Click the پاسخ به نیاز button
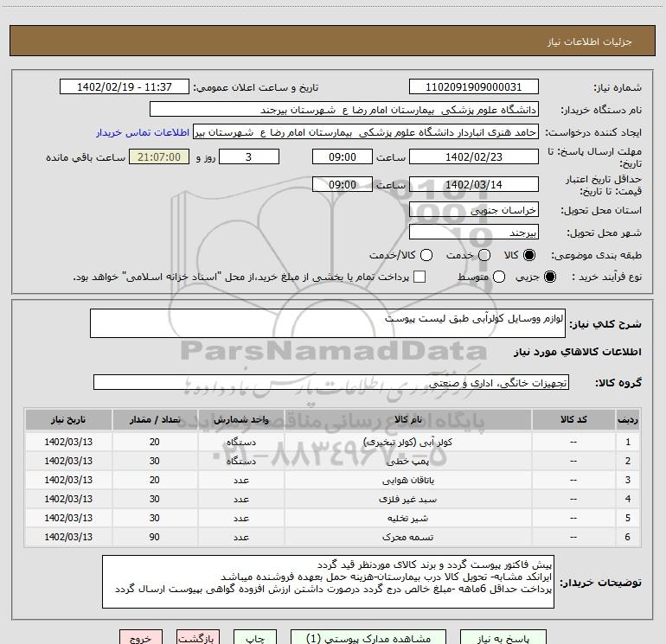Image resolution: width=666 pixels, height=644 pixels. (503, 638)
